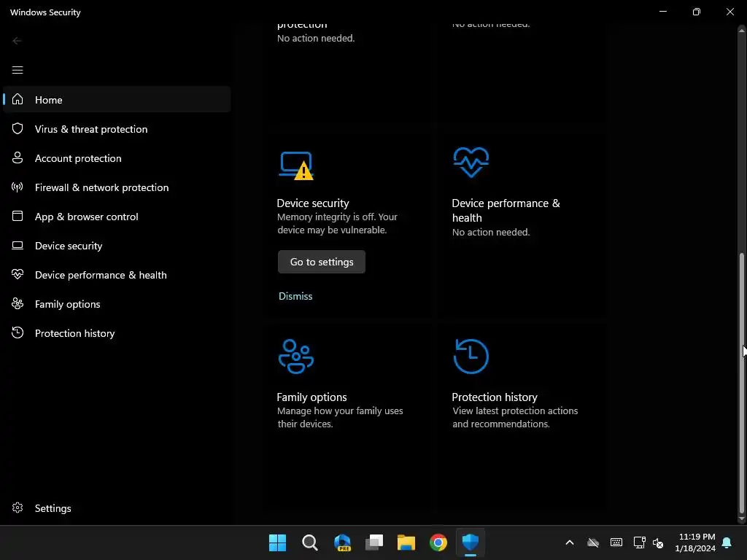Click the App & browser control window icon
Image resolution: width=747 pixels, height=560 pixels.
pos(18,216)
